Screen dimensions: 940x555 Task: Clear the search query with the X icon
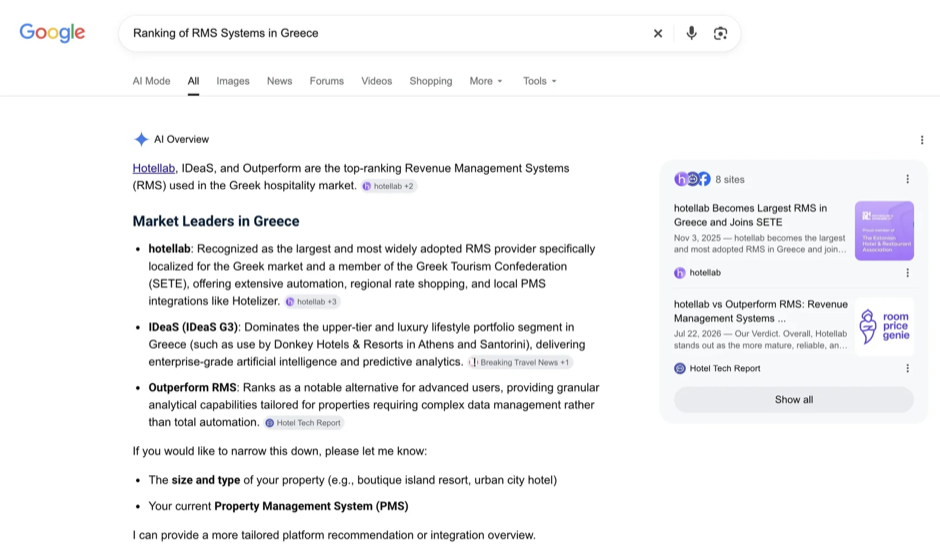coord(658,34)
